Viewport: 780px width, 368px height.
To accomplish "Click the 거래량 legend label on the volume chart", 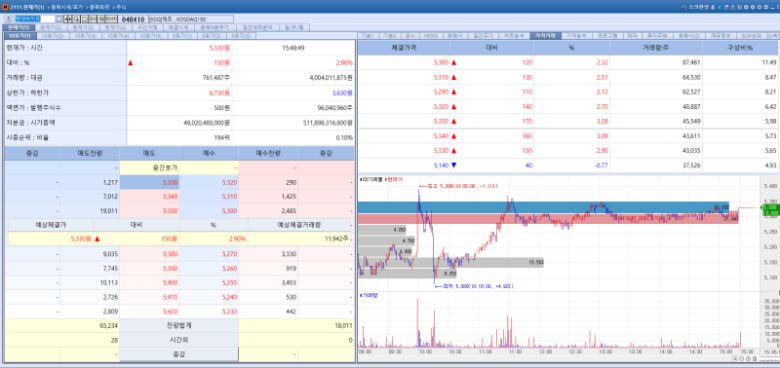I will tap(369, 295).
